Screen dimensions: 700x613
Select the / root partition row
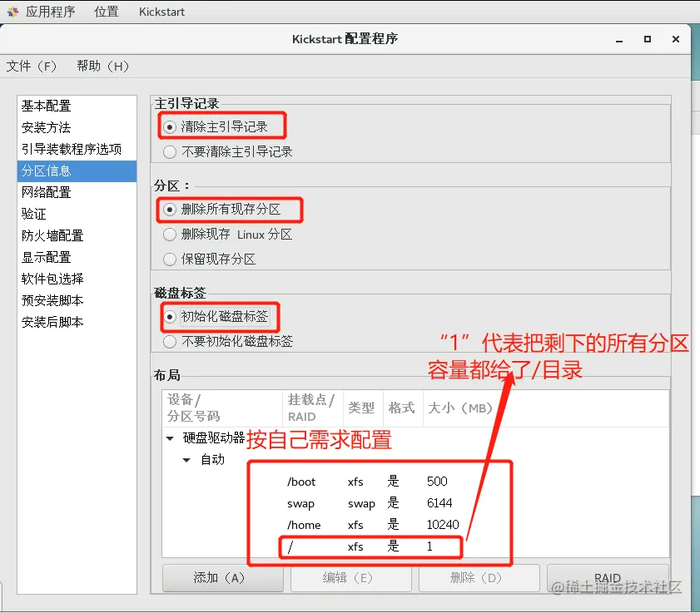(415, 546)
